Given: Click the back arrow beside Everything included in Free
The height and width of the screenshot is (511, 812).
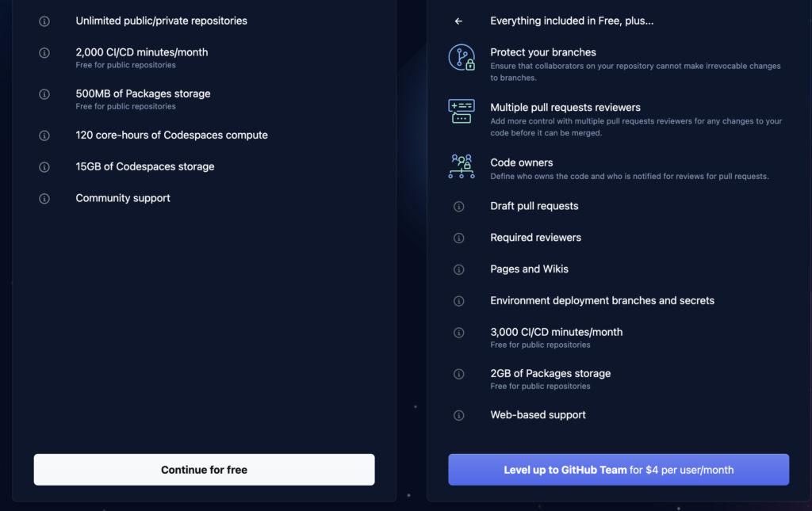Looking at the screenshot, I should click(458, 21).
